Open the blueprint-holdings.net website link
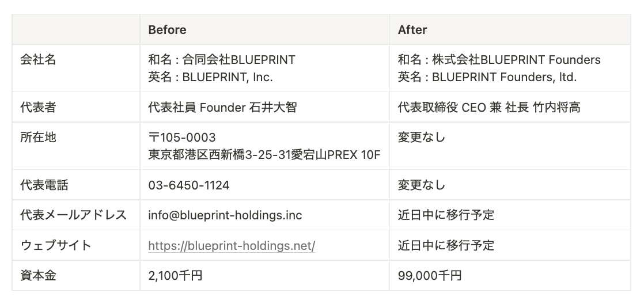The image size is (644, 304). [232, 246]
